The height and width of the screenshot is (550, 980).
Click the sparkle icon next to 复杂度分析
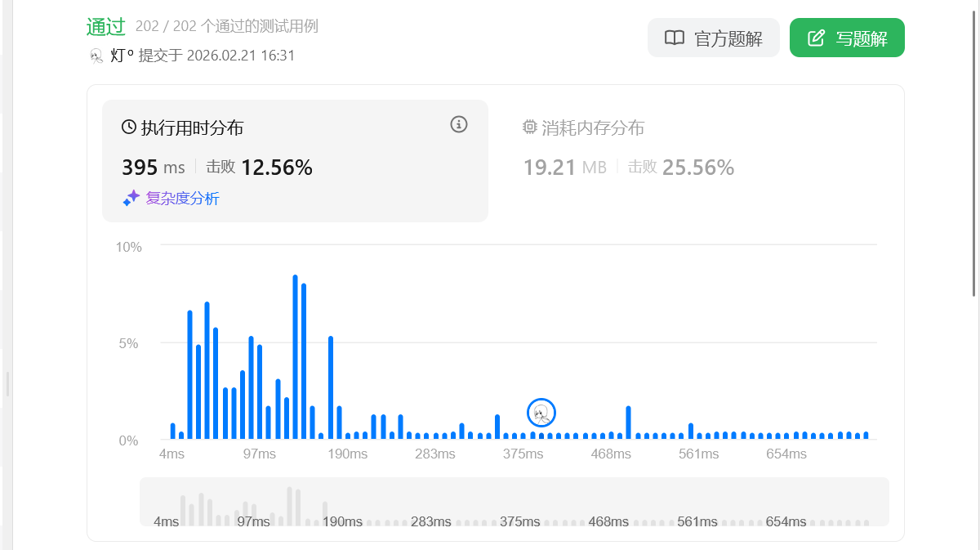tap(131, 198)
